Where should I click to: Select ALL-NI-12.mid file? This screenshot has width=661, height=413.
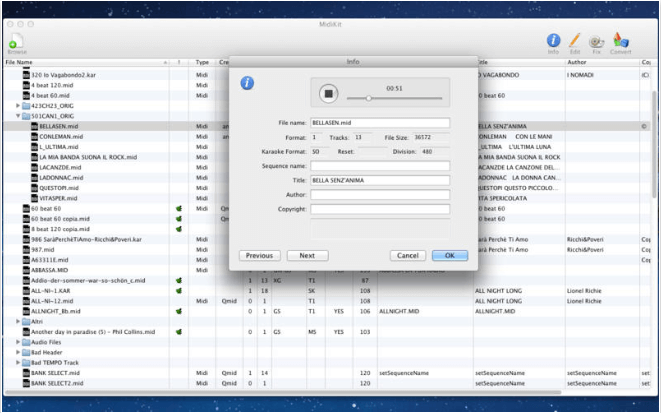click(52, 301)
